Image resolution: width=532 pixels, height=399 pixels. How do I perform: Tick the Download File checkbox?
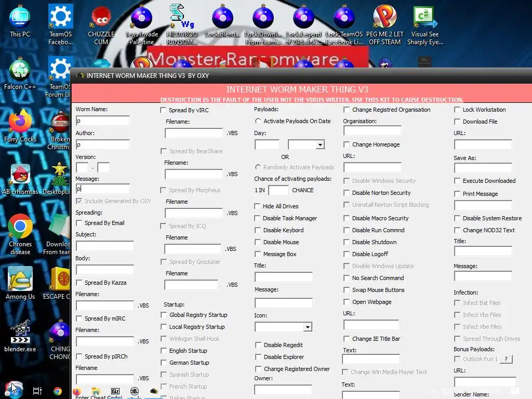457,122
